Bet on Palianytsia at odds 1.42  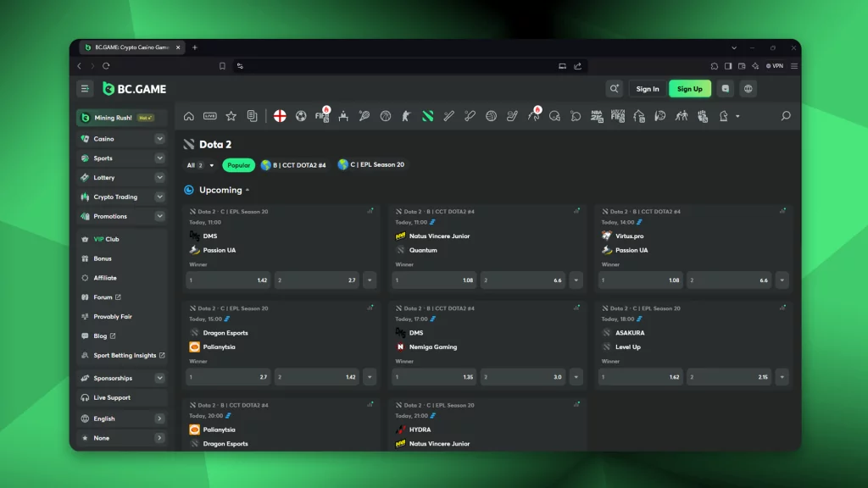point(317,377)
